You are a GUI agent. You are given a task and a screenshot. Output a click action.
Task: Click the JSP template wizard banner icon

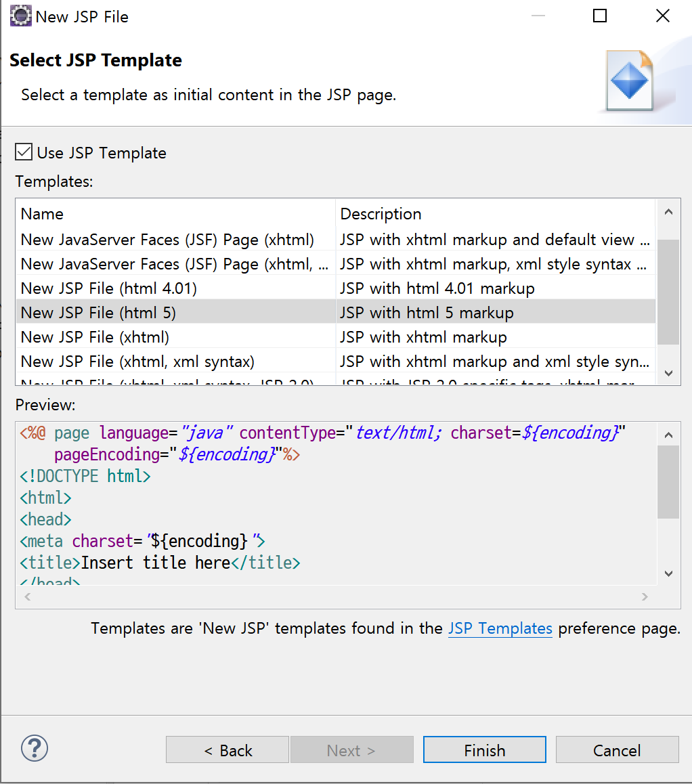pyautogui.click(x=630, y=81)
